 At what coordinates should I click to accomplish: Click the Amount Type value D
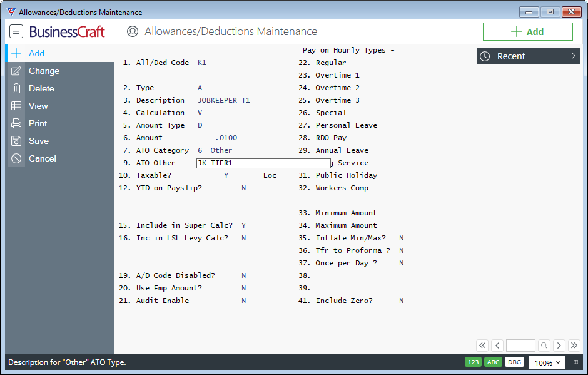coord(200,125)
